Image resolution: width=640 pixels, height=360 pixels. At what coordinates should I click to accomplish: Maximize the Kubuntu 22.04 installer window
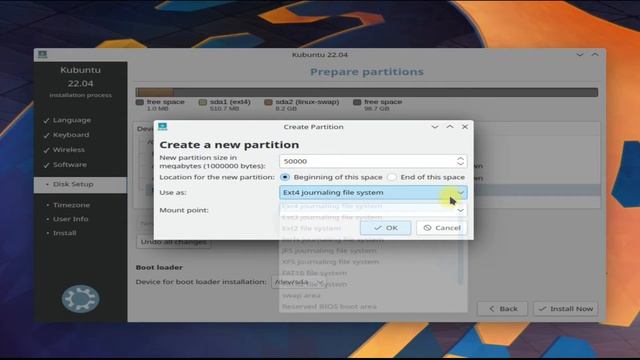coord(595,54)
